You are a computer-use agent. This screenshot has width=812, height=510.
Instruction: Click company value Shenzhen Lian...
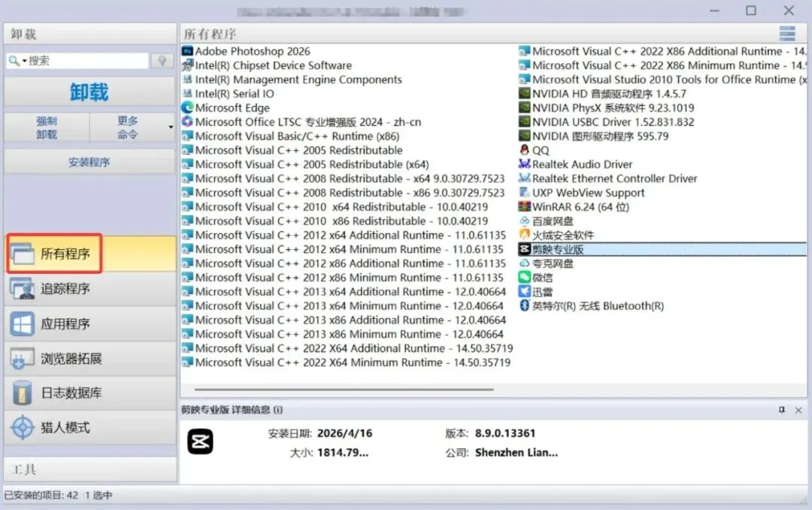[517, 453]
